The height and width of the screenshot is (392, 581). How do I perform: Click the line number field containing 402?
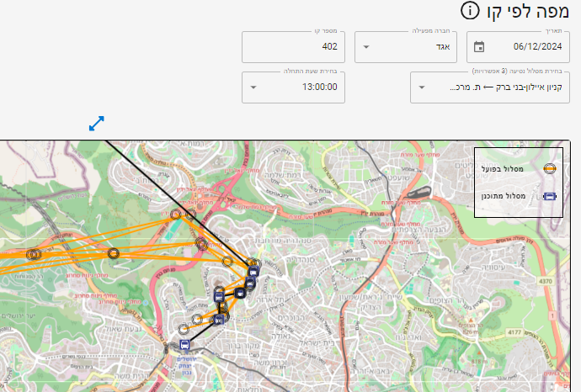(x=294, y=47)
